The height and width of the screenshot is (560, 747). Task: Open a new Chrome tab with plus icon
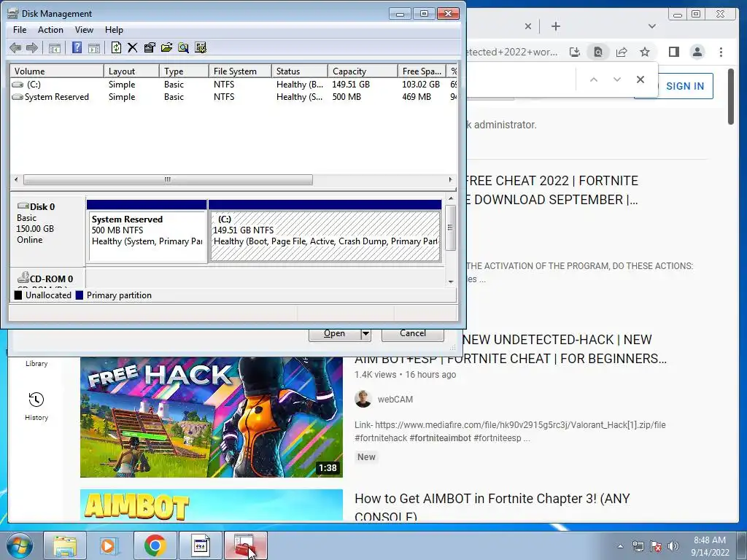(x=555, y=26)
